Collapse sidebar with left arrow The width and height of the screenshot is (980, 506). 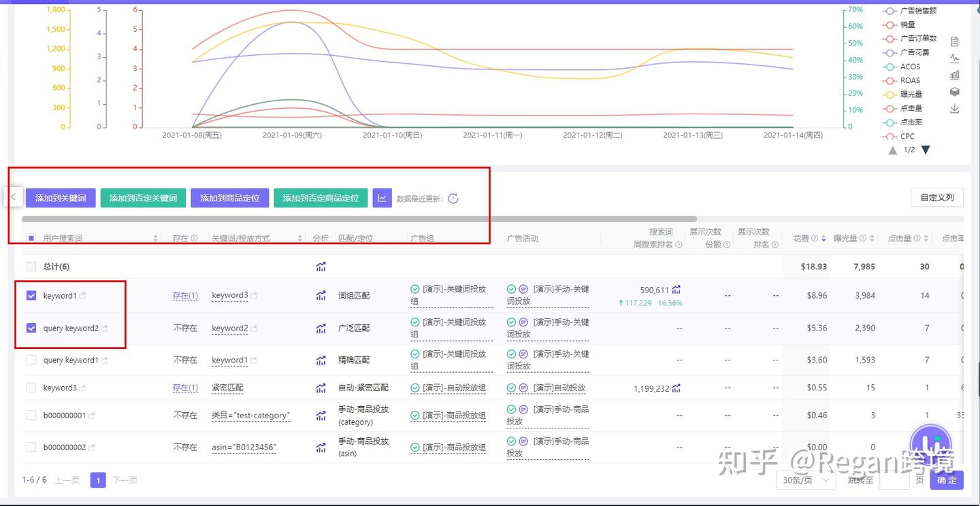(x=13, y=197)
